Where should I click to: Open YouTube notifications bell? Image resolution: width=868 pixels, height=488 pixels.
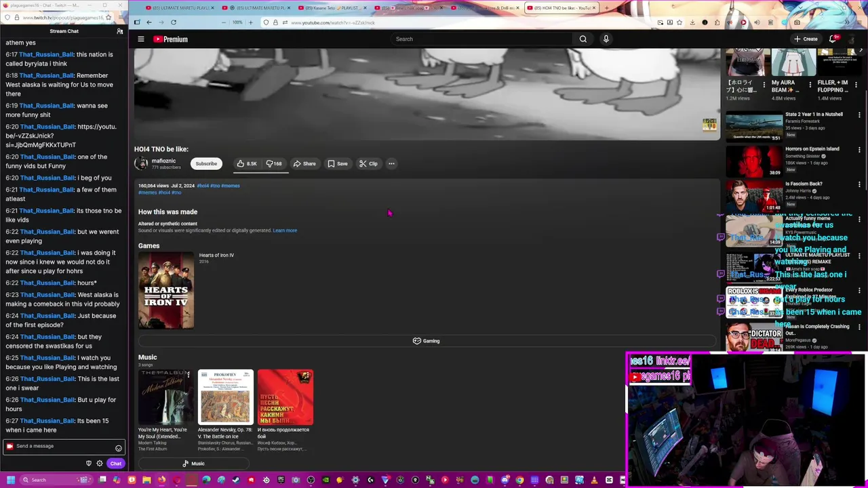click(x=833, y=39)
